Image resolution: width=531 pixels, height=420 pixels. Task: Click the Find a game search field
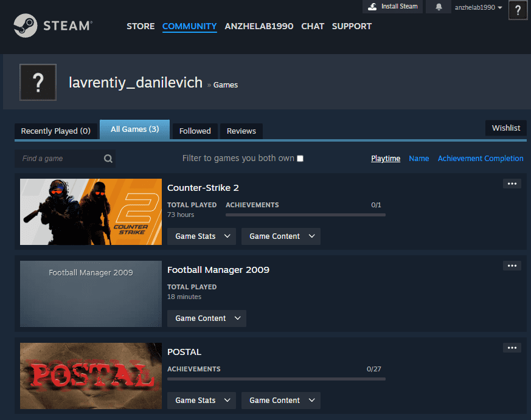click(x=60, y=159)
